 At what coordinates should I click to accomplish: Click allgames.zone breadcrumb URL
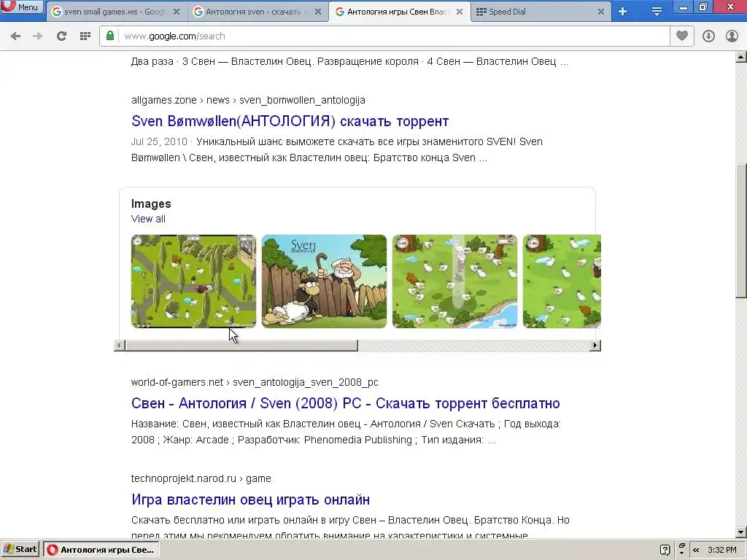point(248,100)
